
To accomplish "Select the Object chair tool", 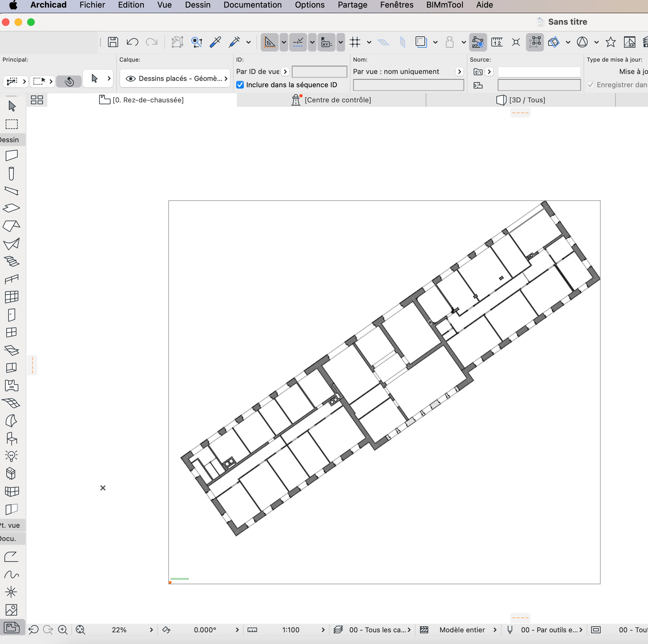I will pos(12,438).
